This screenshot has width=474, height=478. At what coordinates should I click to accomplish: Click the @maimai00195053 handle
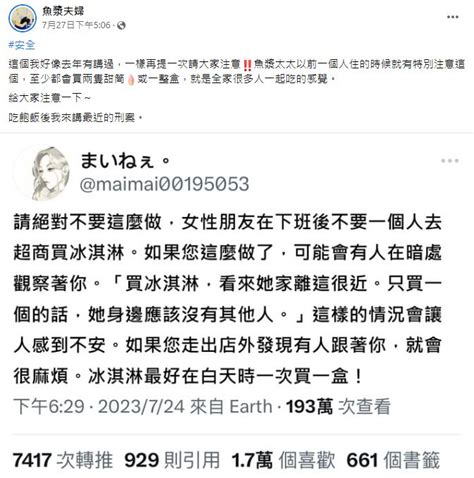click(x=165, y=184)
